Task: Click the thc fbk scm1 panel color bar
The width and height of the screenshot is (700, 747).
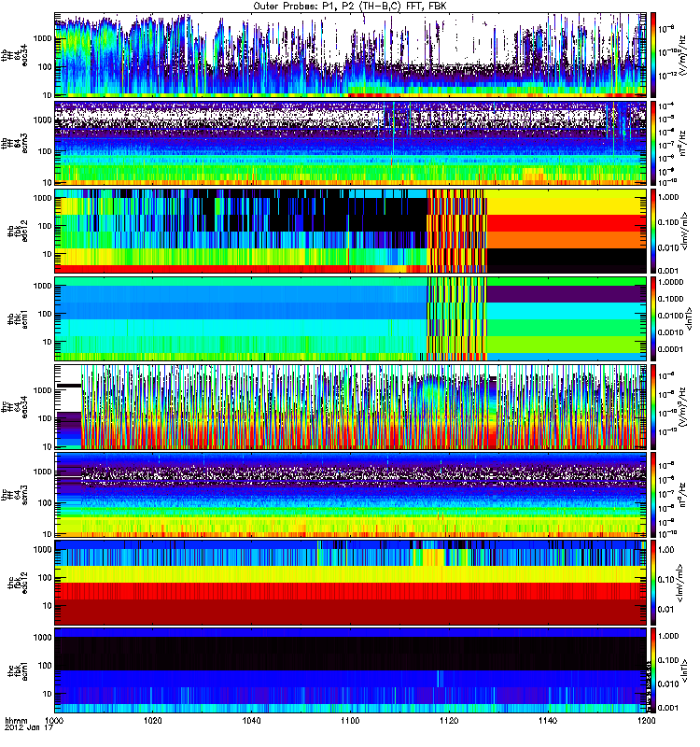Action: (x=653, y=669)
